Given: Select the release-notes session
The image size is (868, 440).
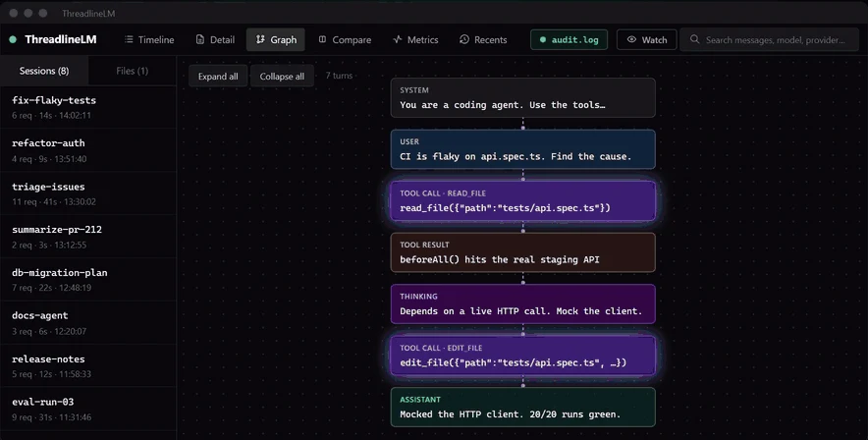Looking at the screenshot, I should click(x=88, y=365).
